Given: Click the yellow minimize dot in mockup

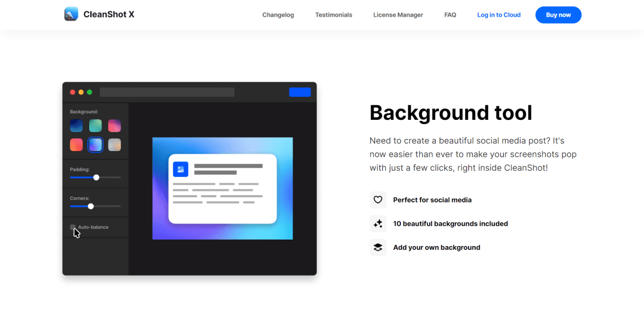Looking at the screenshot, I should click(81, 92).
